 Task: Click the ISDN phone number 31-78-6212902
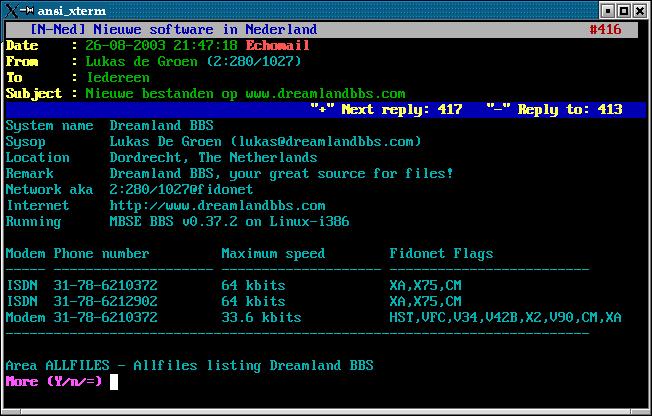pos(106,302)
